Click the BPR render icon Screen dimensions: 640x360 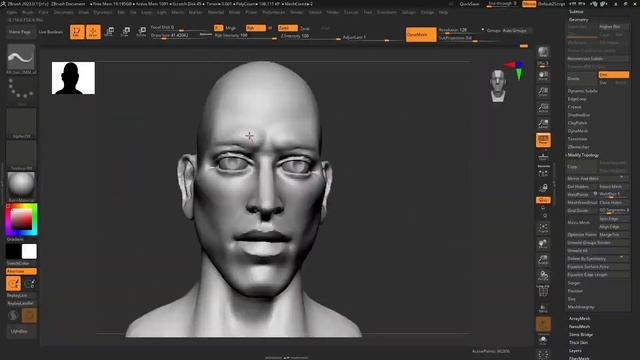coord(543,52)
